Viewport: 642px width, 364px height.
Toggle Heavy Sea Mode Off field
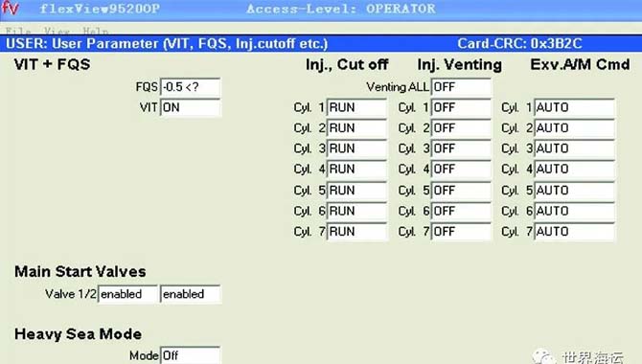191,355
